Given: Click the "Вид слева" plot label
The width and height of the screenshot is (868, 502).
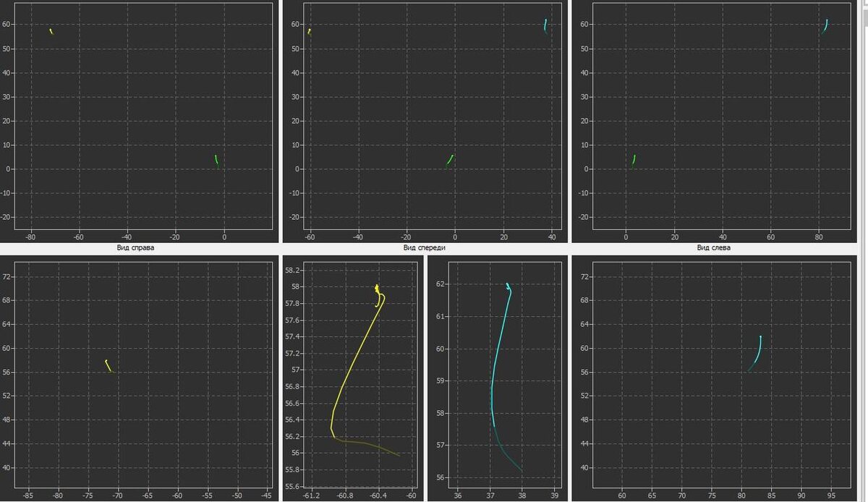Looking at the screenshot, I should (x=714, y=247).
